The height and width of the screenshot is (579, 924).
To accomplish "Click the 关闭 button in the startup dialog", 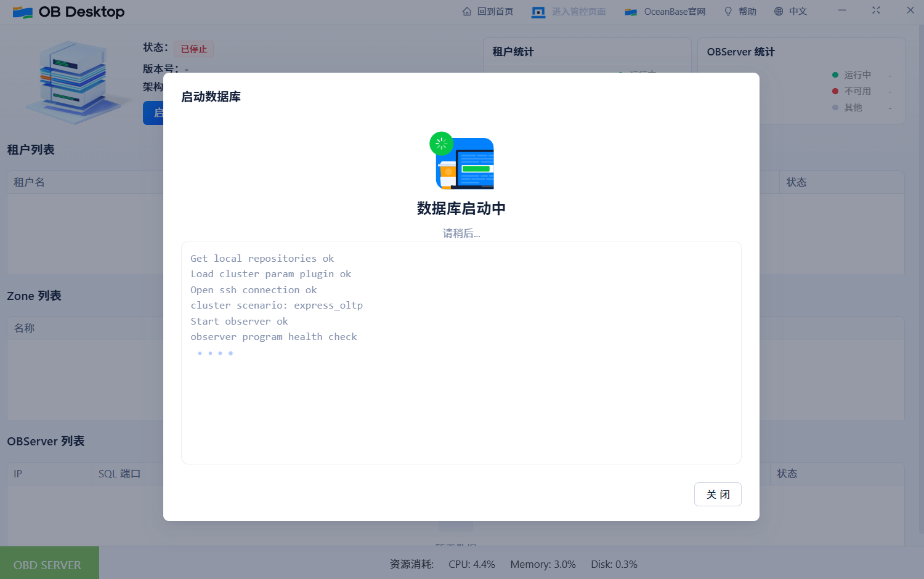I will [718, 494].
